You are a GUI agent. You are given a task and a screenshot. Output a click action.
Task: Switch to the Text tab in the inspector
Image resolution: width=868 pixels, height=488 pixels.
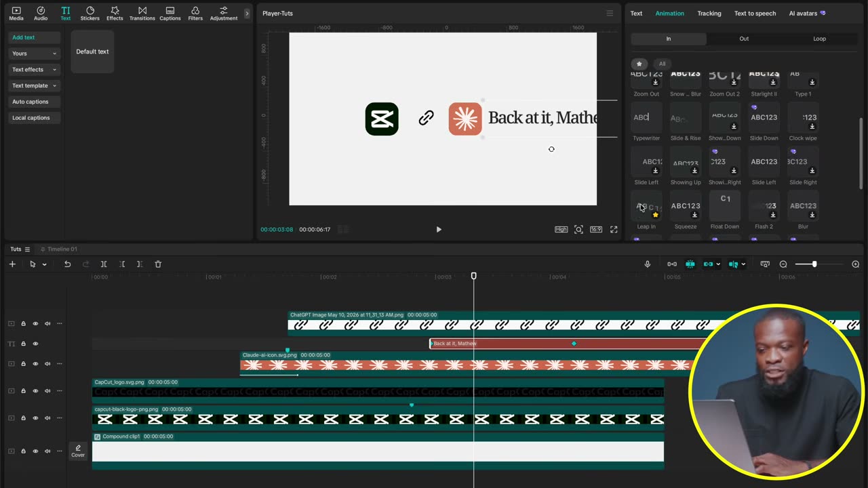636,14
